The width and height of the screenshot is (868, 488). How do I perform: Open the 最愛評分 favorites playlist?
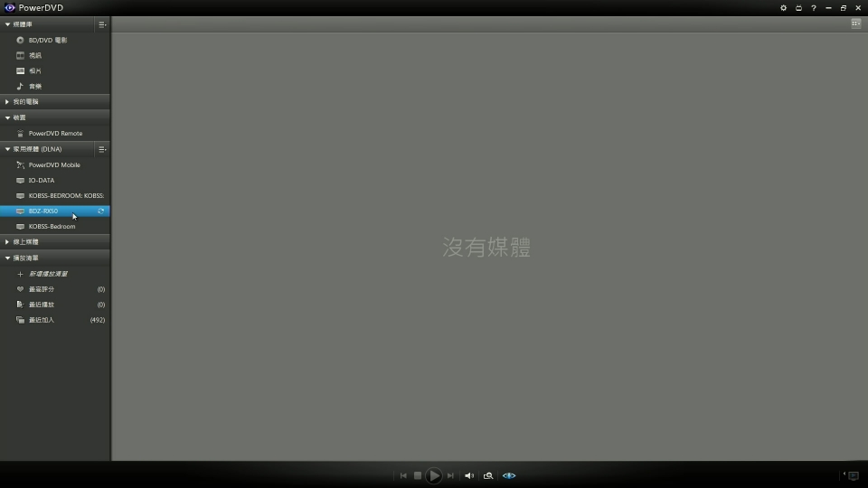point(55,289)
